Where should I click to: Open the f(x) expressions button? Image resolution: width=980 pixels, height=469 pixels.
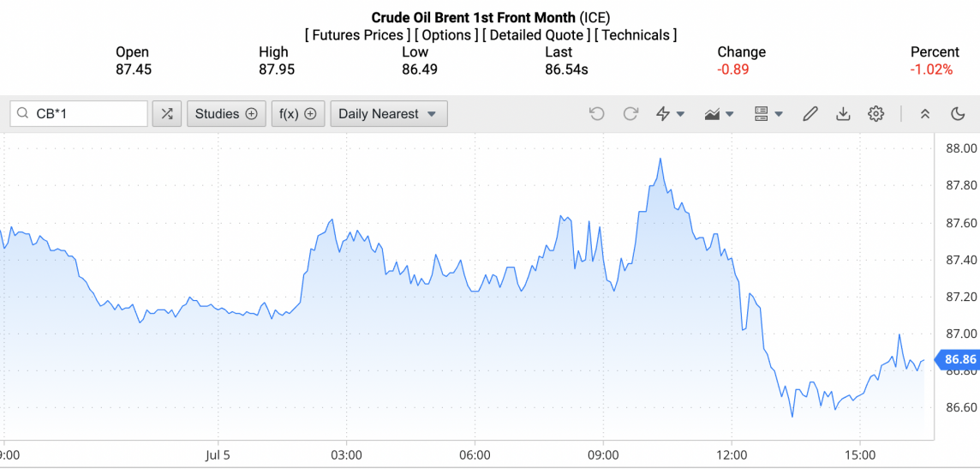click(x=298, y=113)
